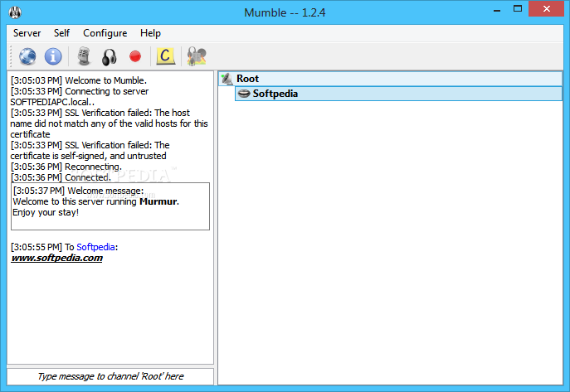Click 'Welcome to Mumble.' log entry
The height and width of the screenshot is (392, 570).
click(105, 80)
